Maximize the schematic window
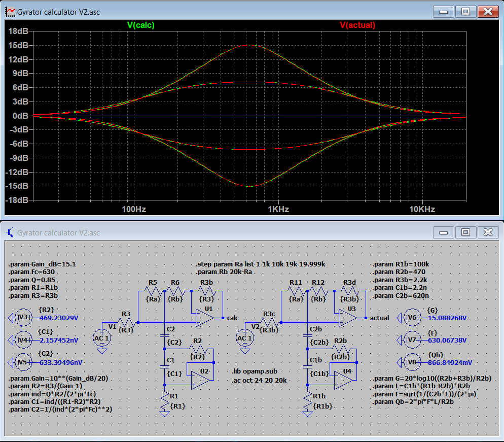Screen dimensions: 504x442 point(465,232)
